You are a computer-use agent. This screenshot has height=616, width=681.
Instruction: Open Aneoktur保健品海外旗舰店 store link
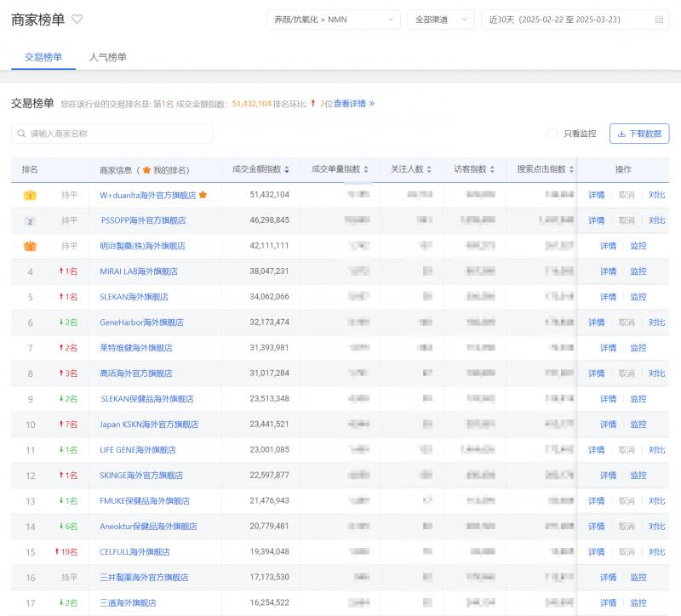tap(148, 527)
